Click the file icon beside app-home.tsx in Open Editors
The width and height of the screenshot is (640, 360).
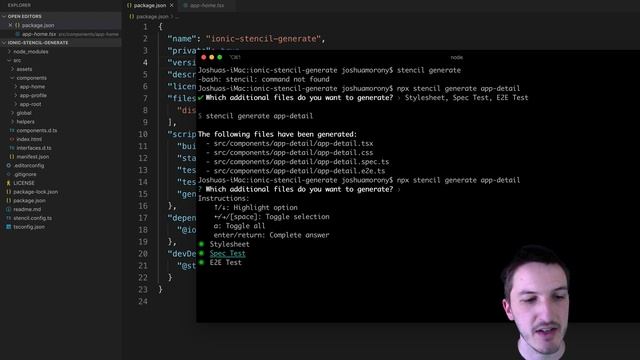(x=17, y=34)
